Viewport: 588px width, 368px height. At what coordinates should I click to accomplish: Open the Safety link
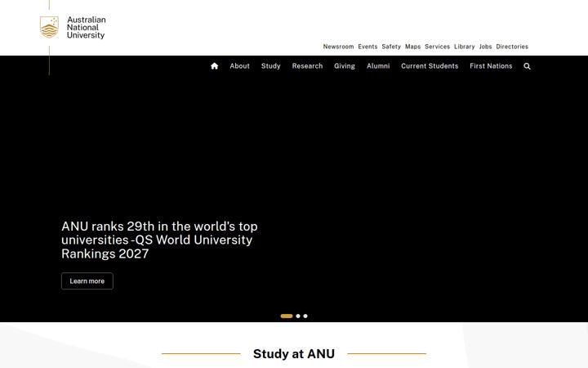391,47
